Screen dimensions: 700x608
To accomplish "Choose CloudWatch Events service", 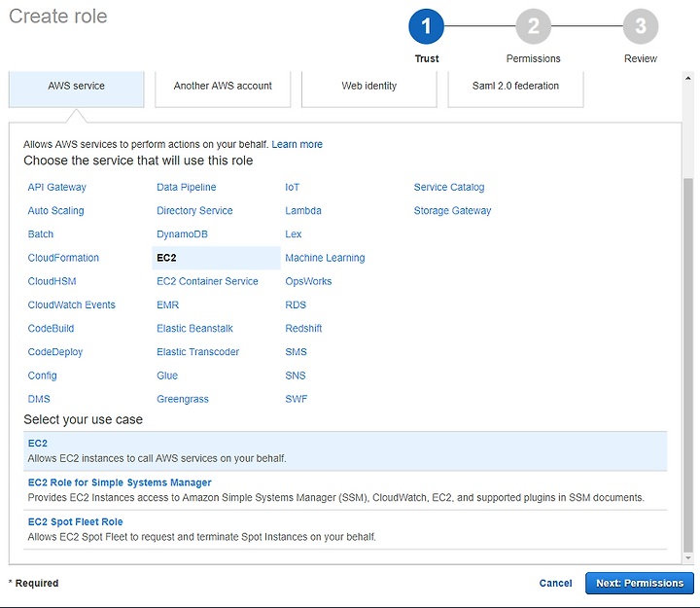I will click(x=71, y=304).
